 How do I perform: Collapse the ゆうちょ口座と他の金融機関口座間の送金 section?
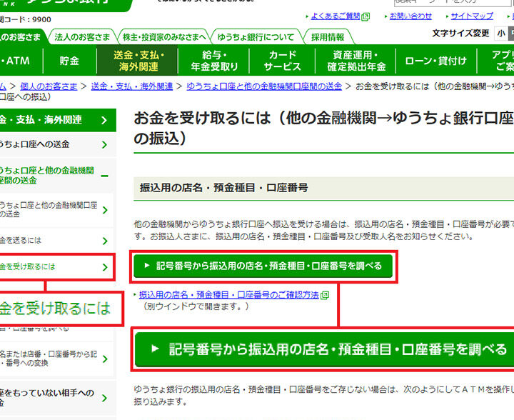click(105, 175)
